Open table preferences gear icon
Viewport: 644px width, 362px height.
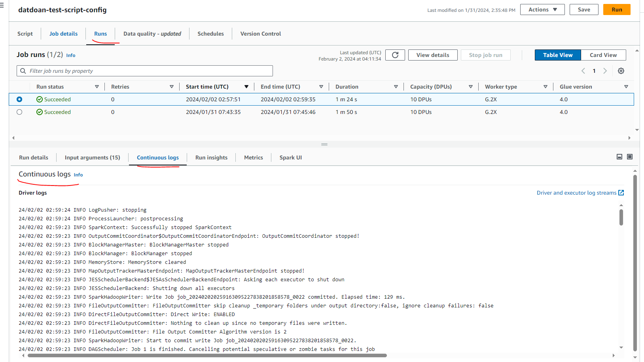[621, 71]
